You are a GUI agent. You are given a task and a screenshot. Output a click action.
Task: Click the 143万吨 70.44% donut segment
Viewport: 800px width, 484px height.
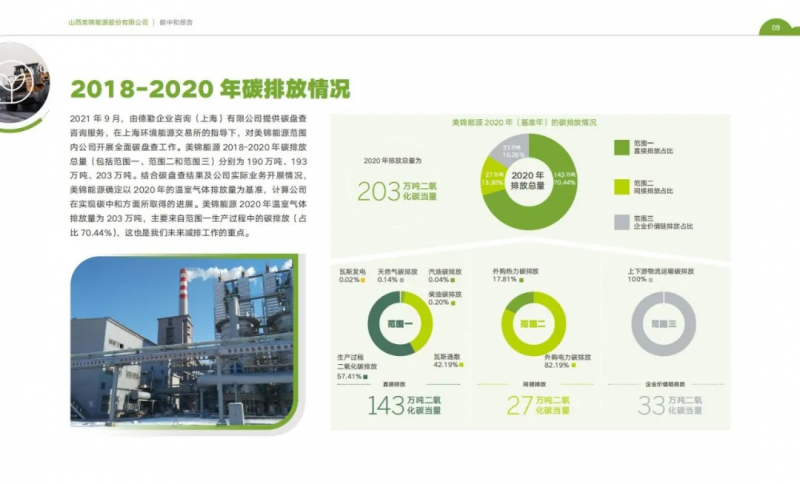click(564, 179)
